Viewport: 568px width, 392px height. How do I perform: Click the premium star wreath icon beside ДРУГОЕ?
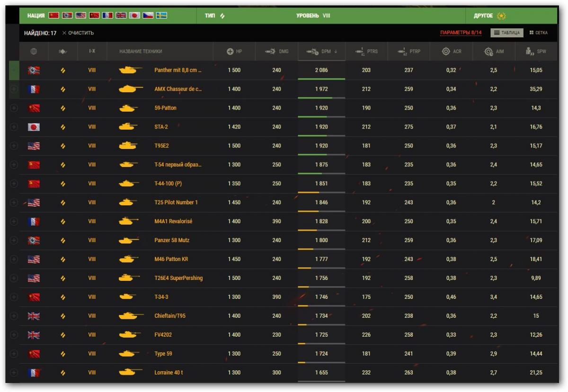point(501,16)
